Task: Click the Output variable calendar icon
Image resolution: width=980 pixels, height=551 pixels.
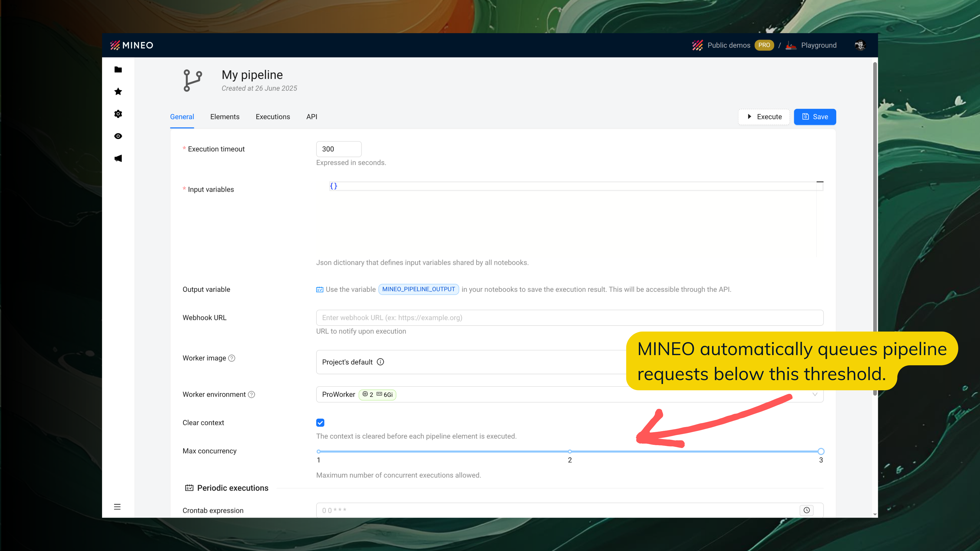Action: 320,289
